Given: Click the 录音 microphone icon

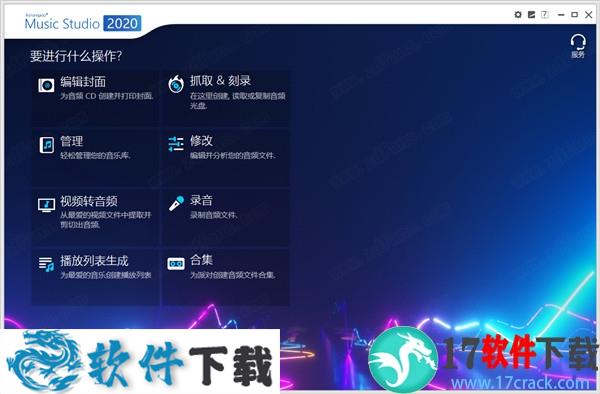Looking at the screenshot, I should [x=176, y=204].
